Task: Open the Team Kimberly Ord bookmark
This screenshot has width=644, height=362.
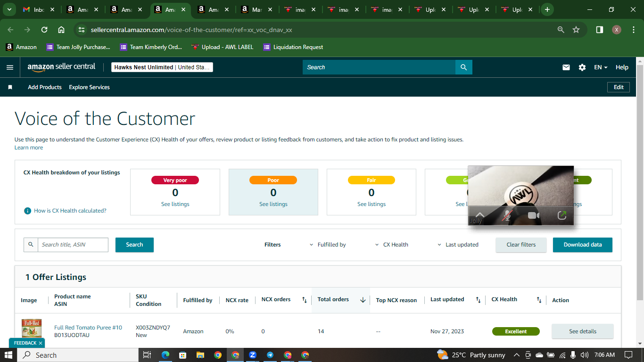Action: (x=152, y=47)
